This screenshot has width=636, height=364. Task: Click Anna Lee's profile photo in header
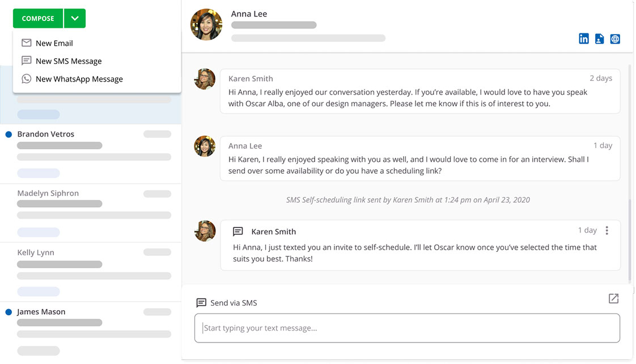click(206, 24)
